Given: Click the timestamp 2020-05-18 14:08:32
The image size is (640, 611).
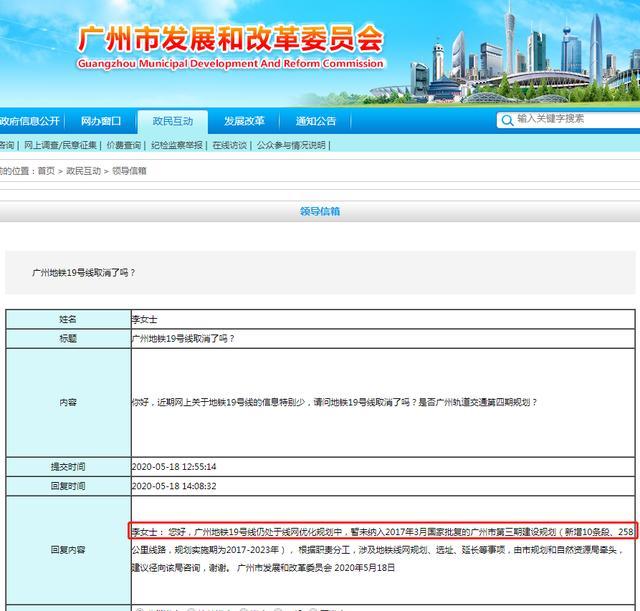Looking at the screenshot, I should coord(174,486).
